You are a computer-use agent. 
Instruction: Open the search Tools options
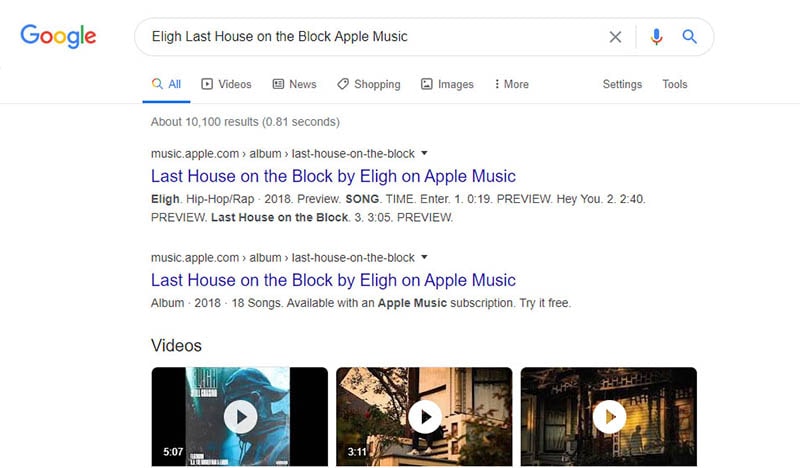click(674, 84)
